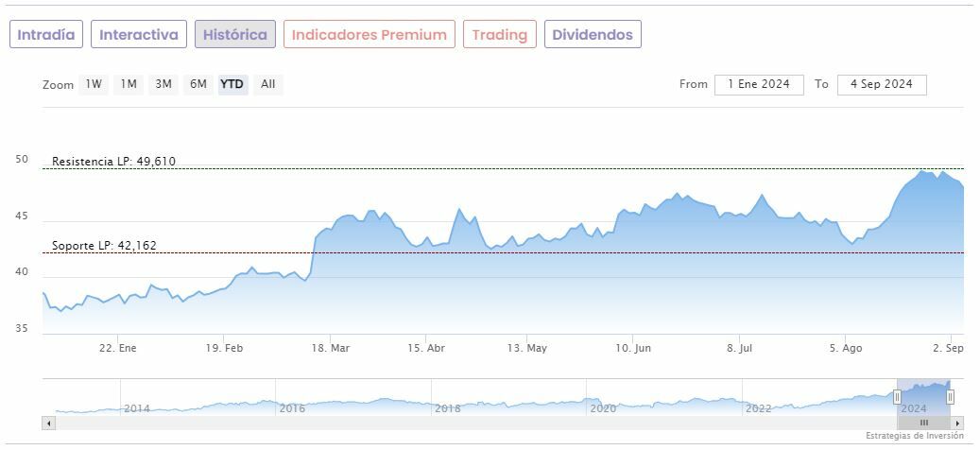980x450 pixels.
Task: Open the Intradía chart tab
Action: tap(46, 35)
